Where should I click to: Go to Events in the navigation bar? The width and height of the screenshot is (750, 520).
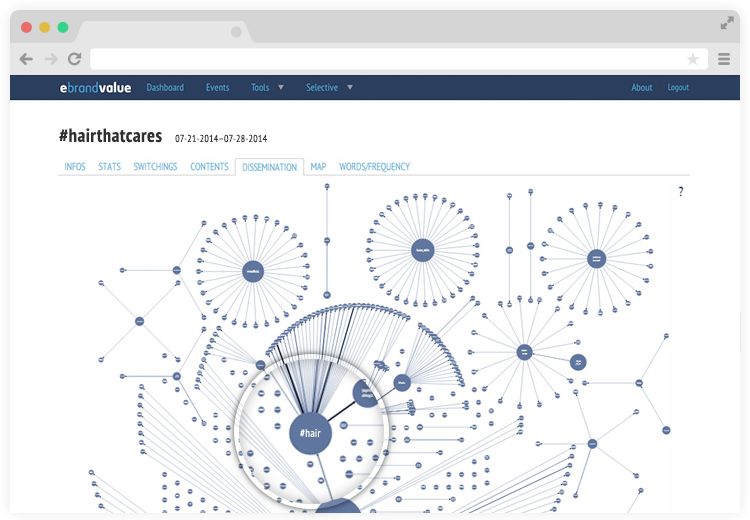tap(218, 88)
